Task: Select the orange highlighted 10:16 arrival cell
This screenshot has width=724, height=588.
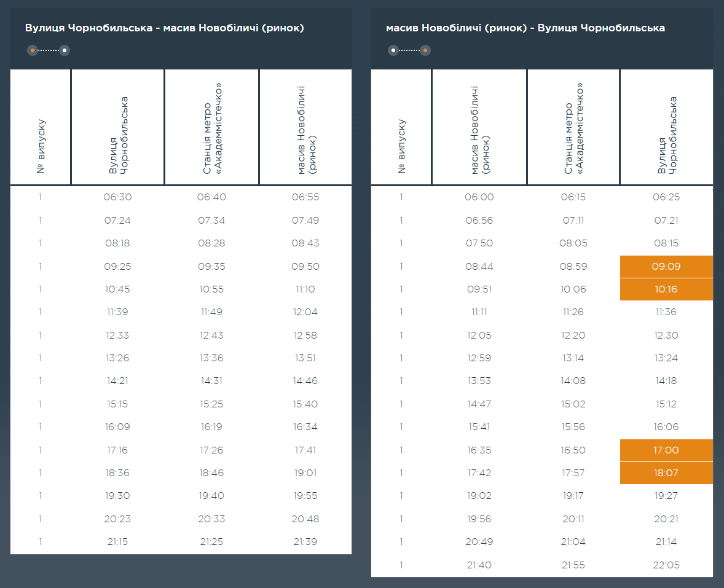Action: [x=666, y=289]
